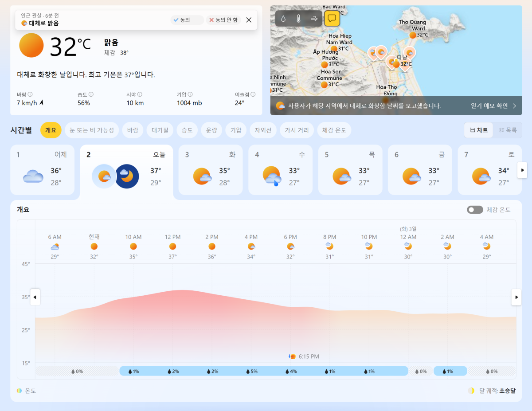Click the large sun icon beside 32°C
The width and height of the screenshot is (532, 411).
tap(31, 45)
